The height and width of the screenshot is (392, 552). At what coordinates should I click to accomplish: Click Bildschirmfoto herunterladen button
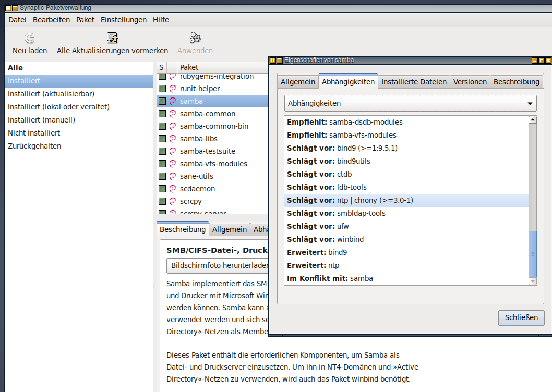(x=218, y=266)
